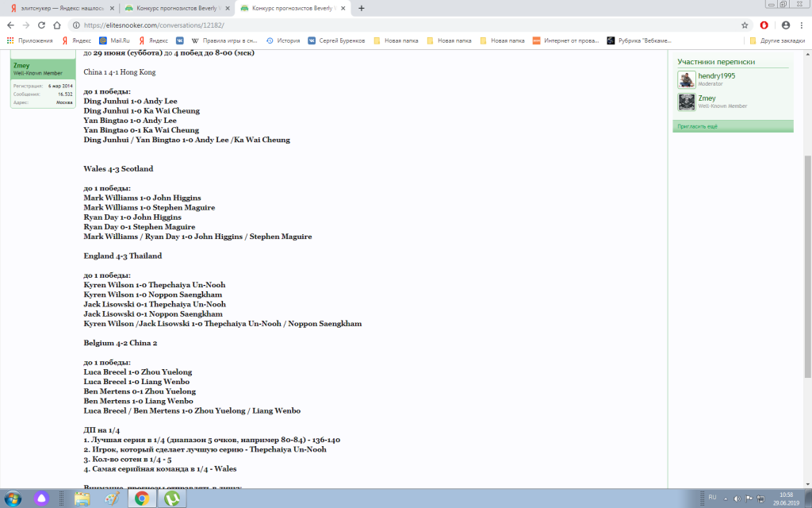Viewport: 812px width, 508px height.
Task: Go back with the browser back arrow
Action: pyautogui.click(x=10, y=25)
